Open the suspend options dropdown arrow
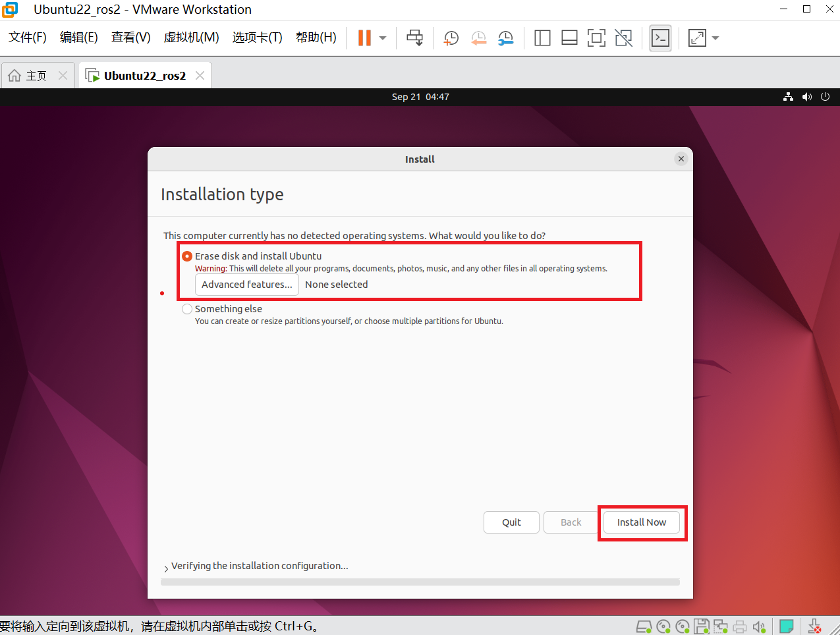 [382, 38]
